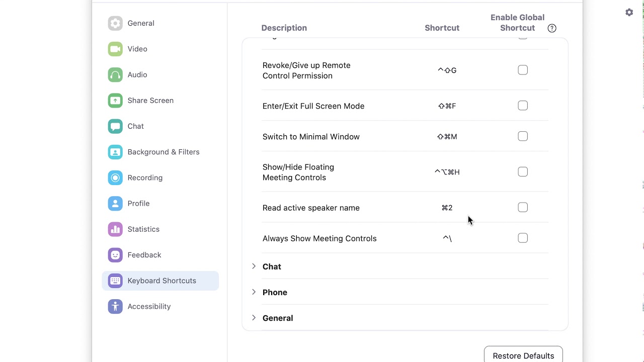
Task: Enable global shortcut for Enter/Exit Full Screen
Action: click(x=523, y=106)
